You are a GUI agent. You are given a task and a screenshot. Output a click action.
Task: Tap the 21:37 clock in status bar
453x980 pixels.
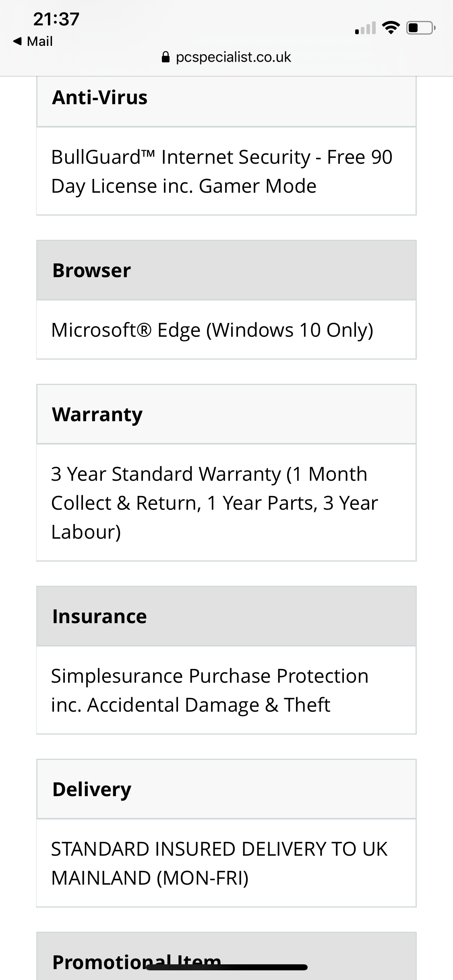click(x=56, y=19)
